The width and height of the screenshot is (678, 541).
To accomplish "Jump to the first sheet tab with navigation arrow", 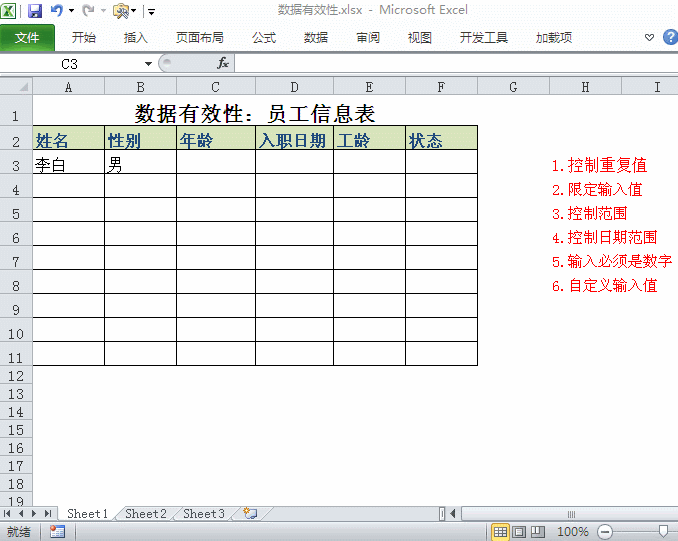I will click(7, 514).
